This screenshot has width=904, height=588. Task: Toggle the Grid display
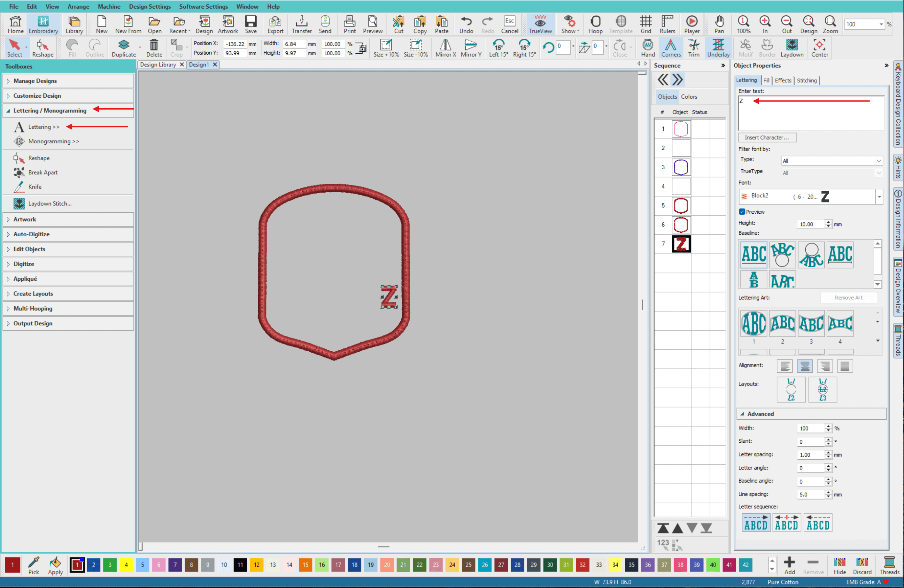pyautogui.click(x=645, y=24)
